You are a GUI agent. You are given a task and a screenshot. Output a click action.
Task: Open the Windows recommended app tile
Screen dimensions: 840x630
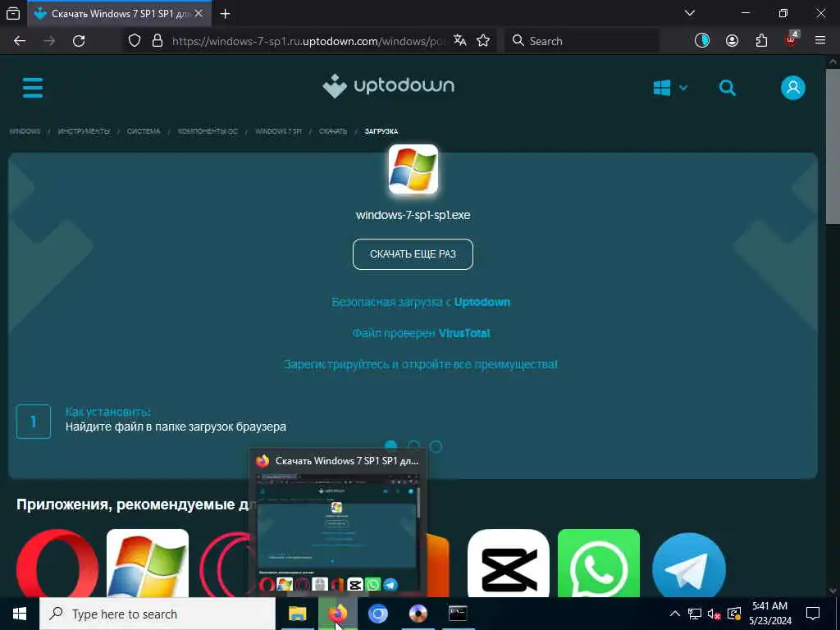[148, 563]
